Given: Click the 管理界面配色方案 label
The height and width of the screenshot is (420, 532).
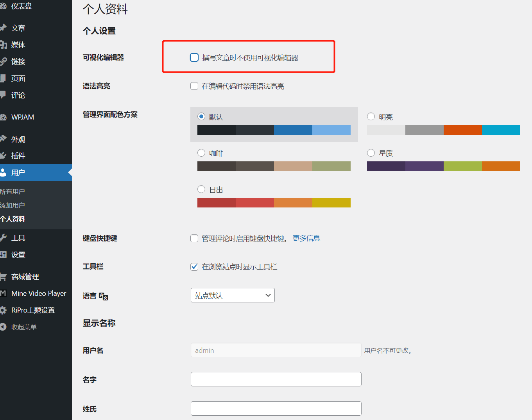Looking at the screenshot, I should [110, 114].
